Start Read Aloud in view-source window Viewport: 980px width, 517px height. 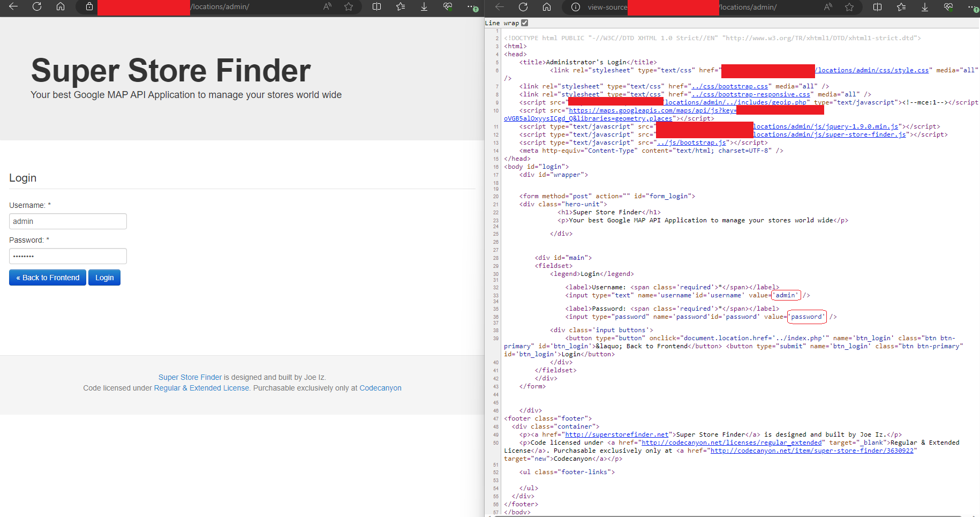coord(828,6)
